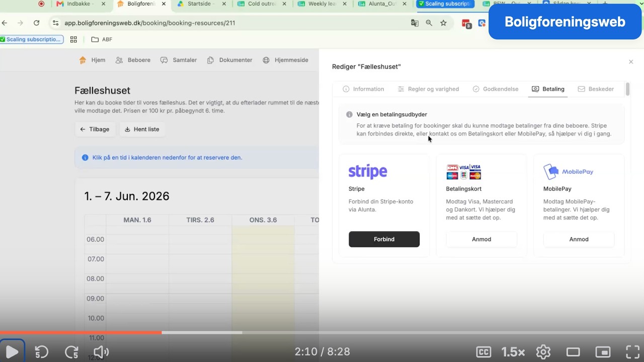Click the side panel vertical scrollbar
This screenshot has height=362, width=644.
click(628, 89)
